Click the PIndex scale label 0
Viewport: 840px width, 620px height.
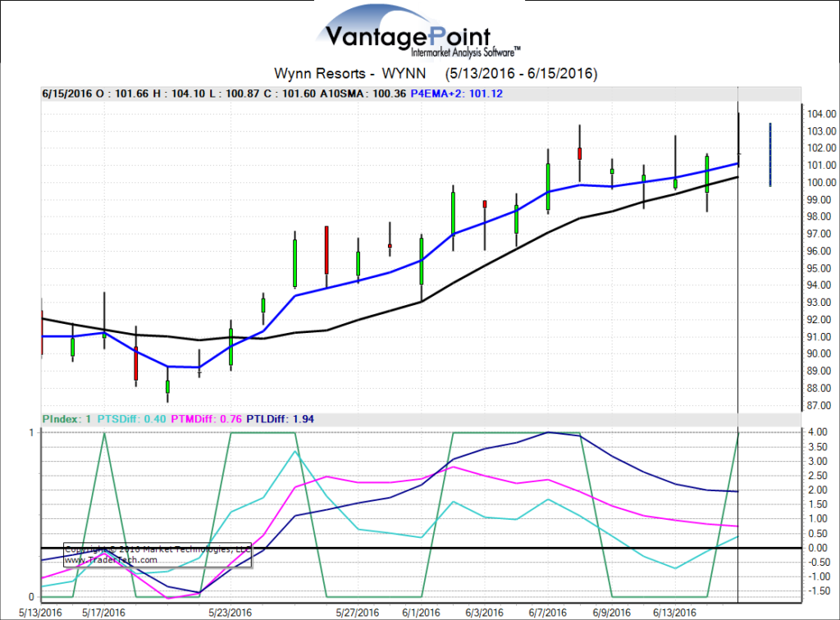[x=32, y=597]
